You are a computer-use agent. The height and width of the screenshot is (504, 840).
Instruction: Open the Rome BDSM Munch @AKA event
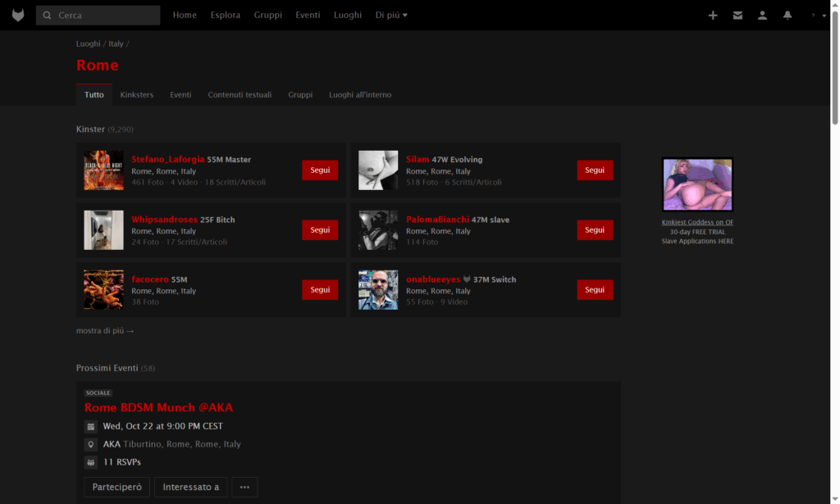(x=158, y=407)
